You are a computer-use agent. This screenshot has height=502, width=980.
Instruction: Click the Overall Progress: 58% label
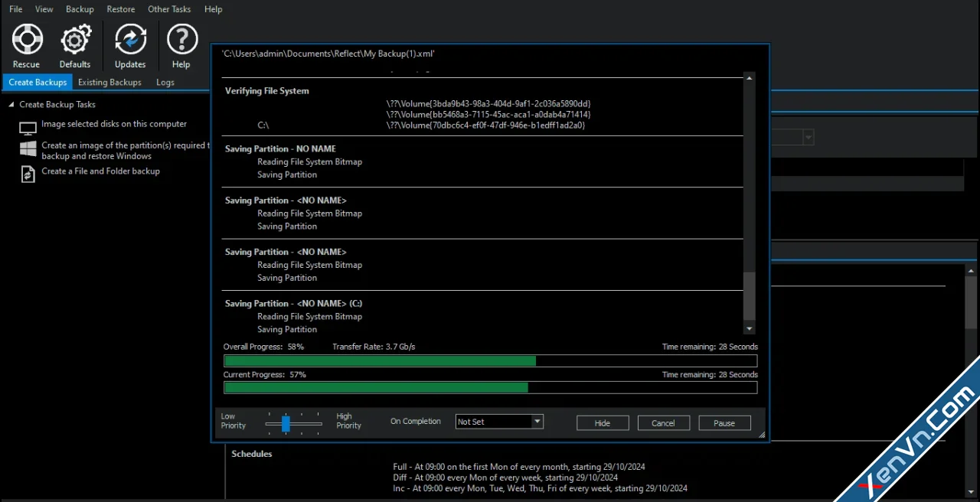click(x=263, y=347)
